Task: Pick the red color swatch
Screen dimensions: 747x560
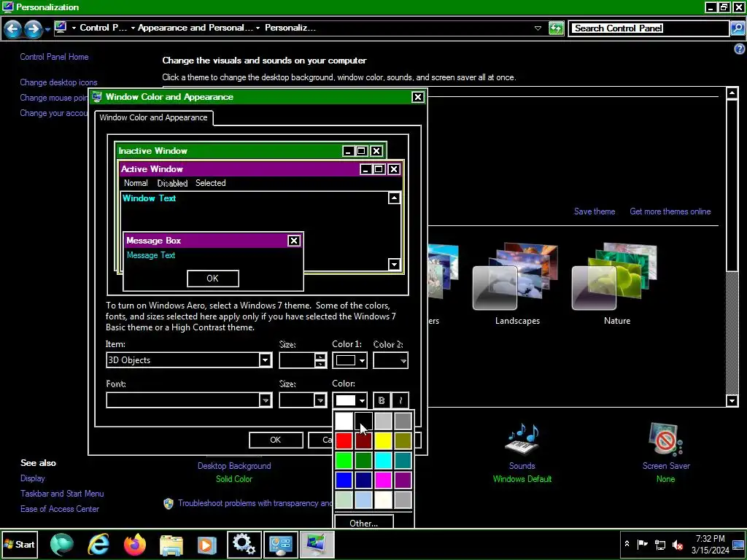Action: 344,440
